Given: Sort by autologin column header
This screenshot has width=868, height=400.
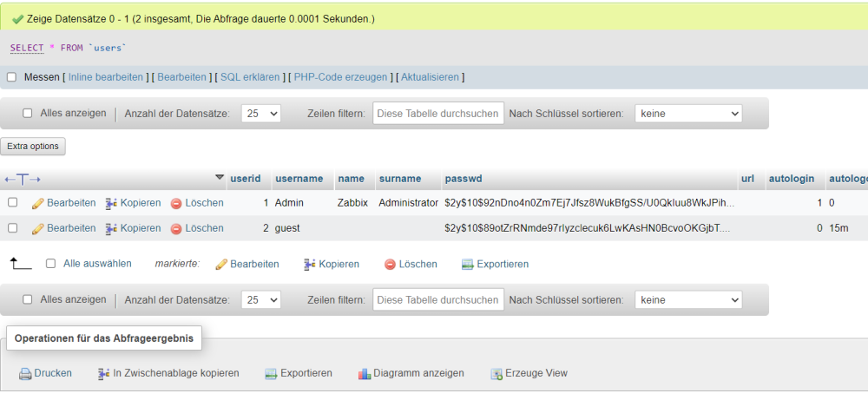Looking at the screenshot, I should click(792, 179).
